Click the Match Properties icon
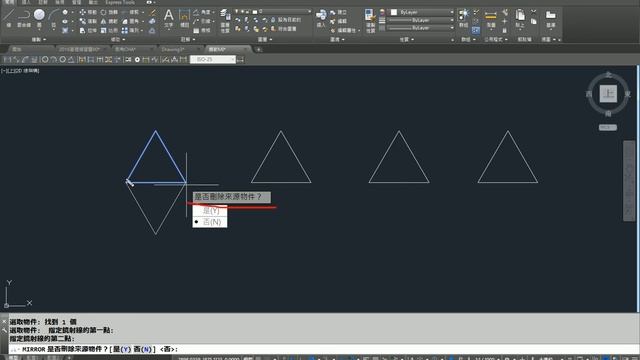 coord(370,20)
